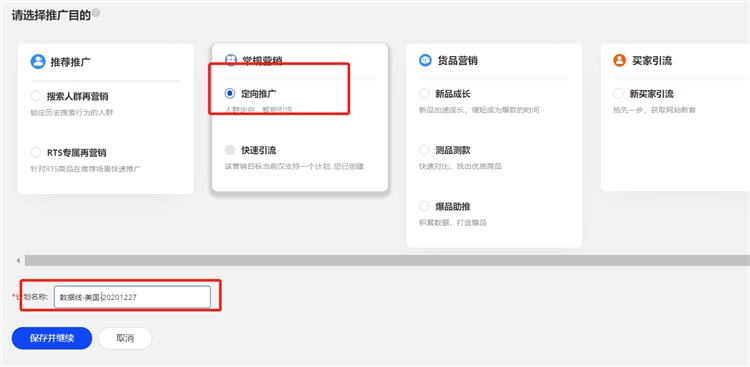Image resolution: width=750 pixels, height=367 pixels.
Task: Click the 保存并继续 button
Action: [52, 338]
